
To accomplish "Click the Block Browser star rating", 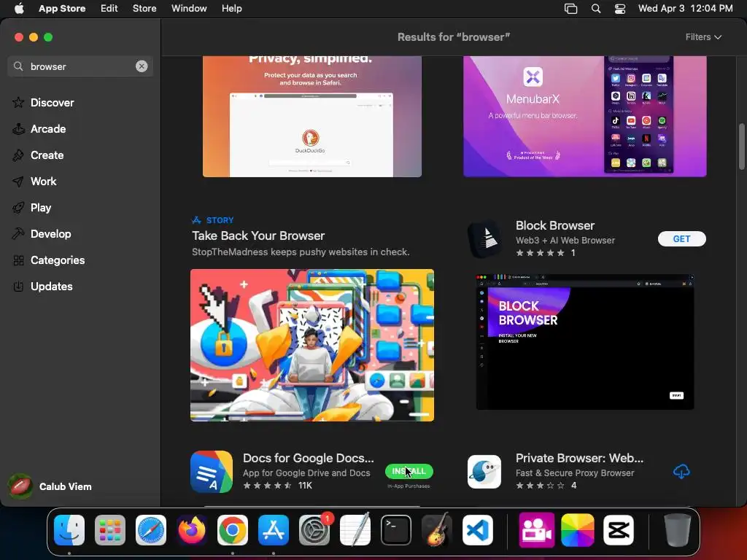I will (540, 253).
